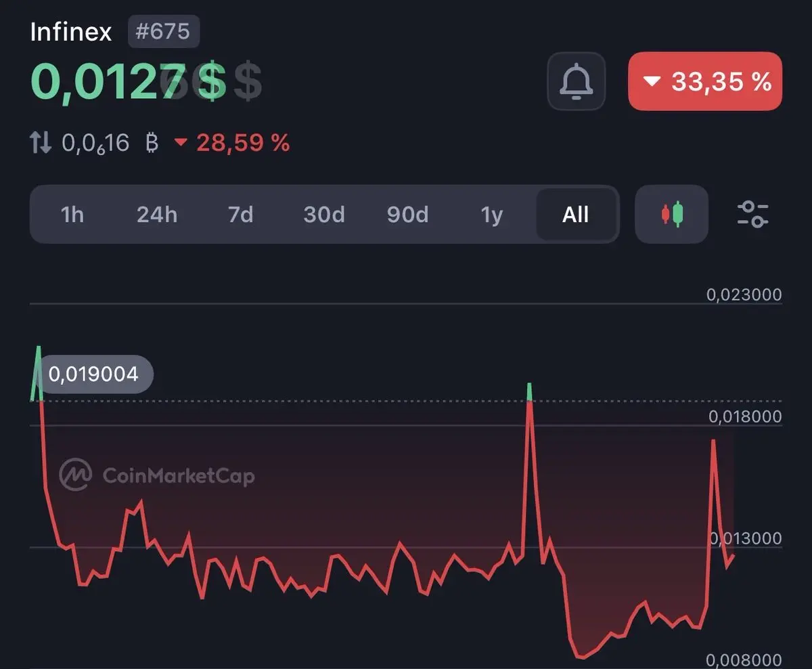Click the green peak at chart start
812x669 pixels.
37,372
